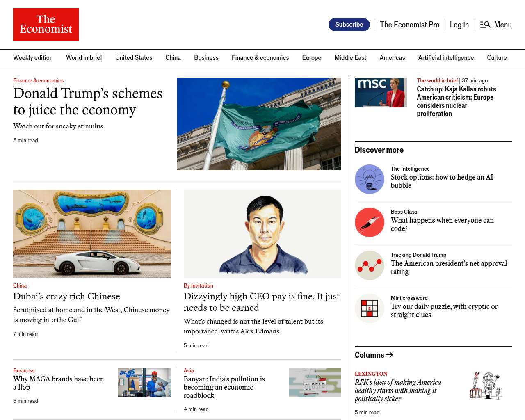The height and width of the screenshot is (420, 525).
Task: Go to the Weekly edition section
Action: click(33, 58)
